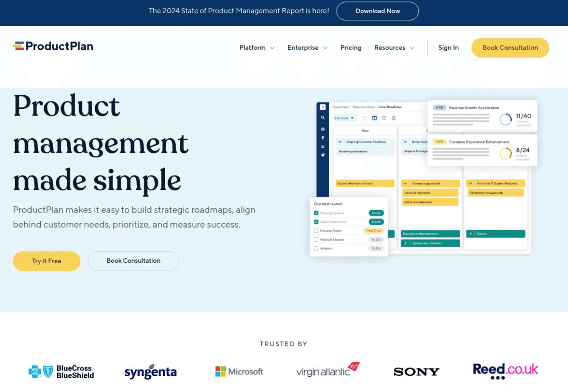Select the highlighted columns view icon
Image resolution: width=568 pixels, height=392 pixels.
[x=374, y=118]
